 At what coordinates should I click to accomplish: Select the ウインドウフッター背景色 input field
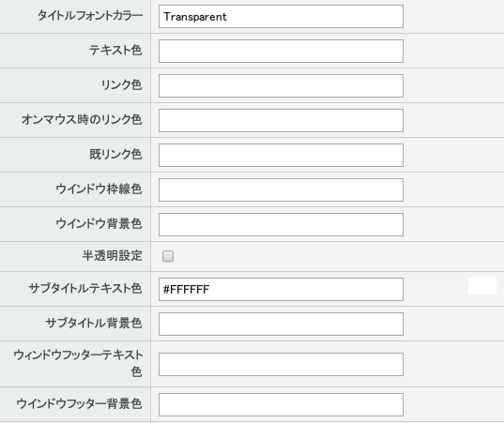(281, 404)
